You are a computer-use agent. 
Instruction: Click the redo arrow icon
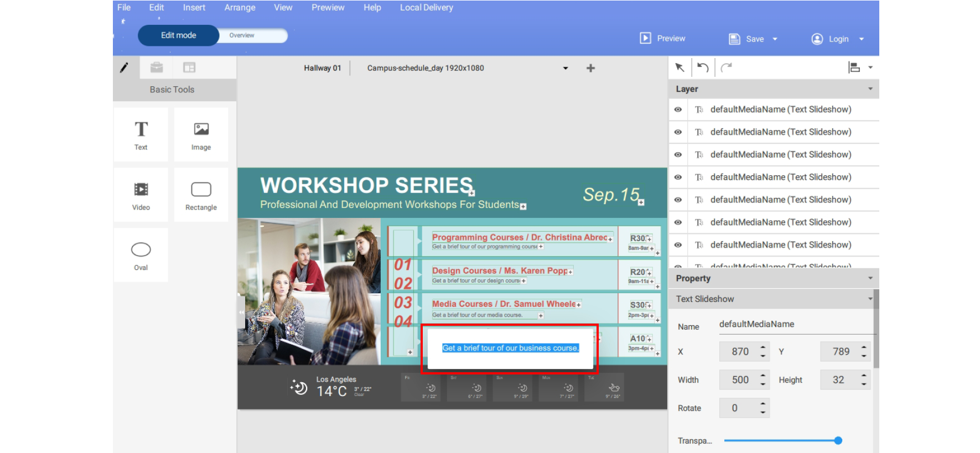coord(726,67)
